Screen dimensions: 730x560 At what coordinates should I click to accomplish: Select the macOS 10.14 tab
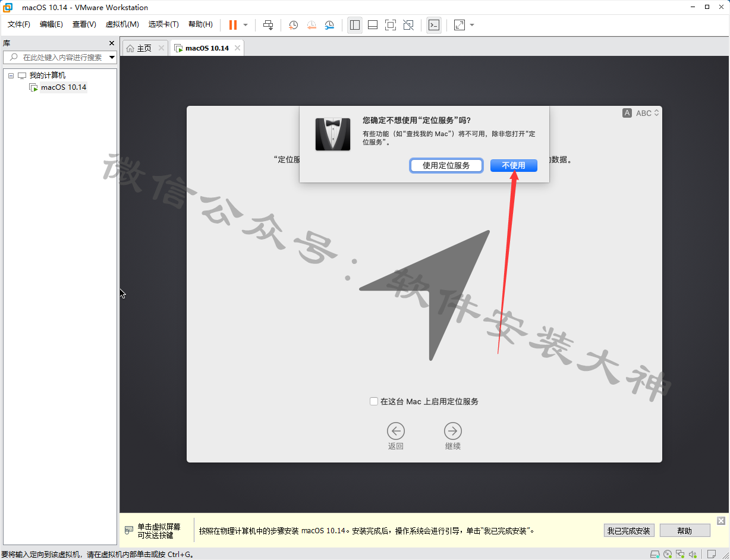pyautogui.click(x=206, y=48)
